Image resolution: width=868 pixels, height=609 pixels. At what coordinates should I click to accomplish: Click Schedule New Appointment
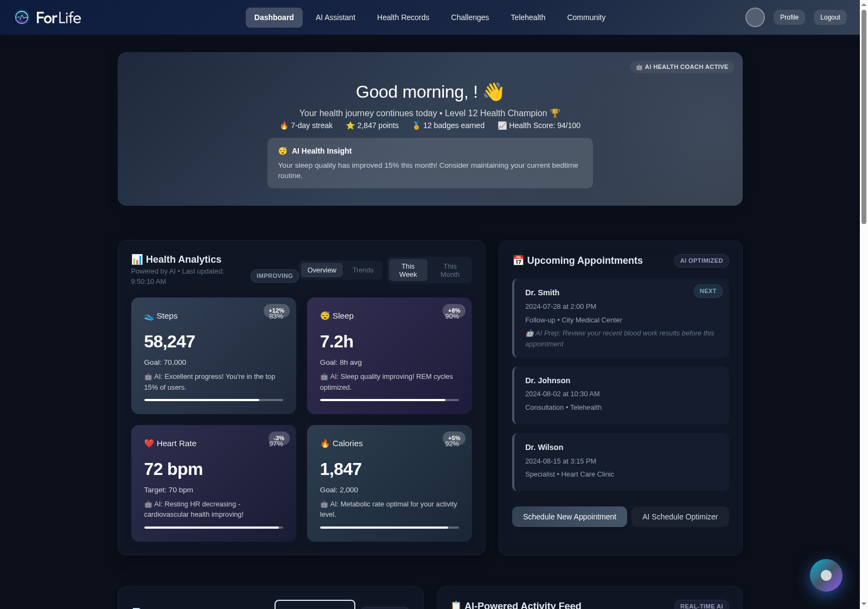(570, 517)
